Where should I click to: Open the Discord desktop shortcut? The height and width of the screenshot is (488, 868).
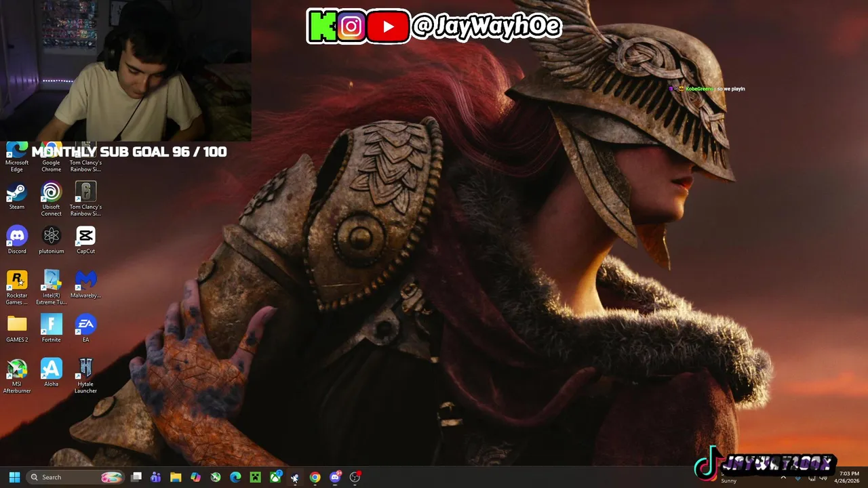[x=17, y=241]
